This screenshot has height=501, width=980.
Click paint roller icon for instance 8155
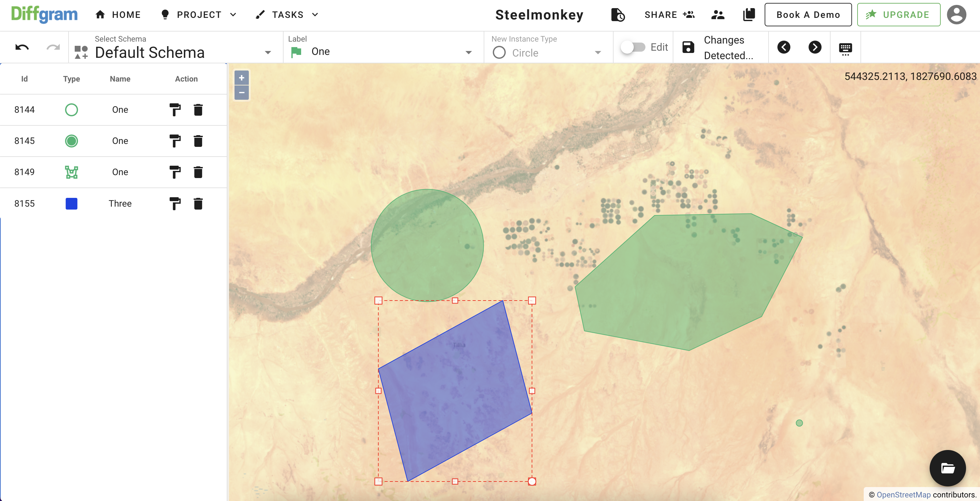click(175, 203)
